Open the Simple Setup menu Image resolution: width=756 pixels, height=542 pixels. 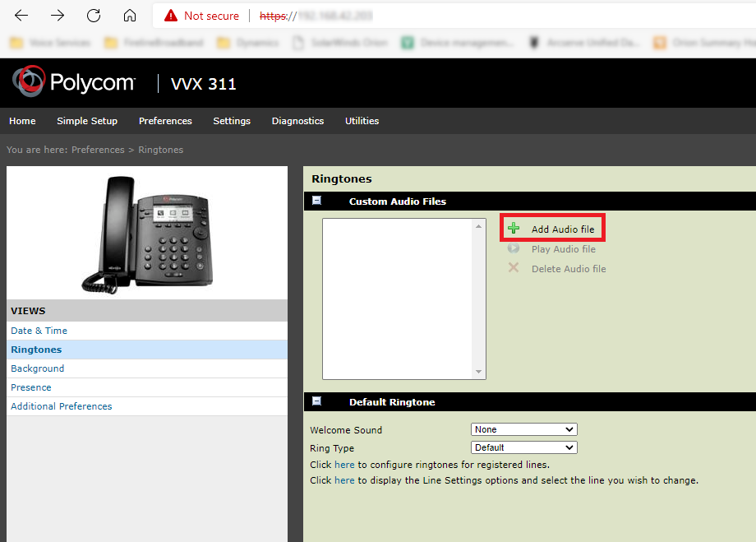pos(87,121)
